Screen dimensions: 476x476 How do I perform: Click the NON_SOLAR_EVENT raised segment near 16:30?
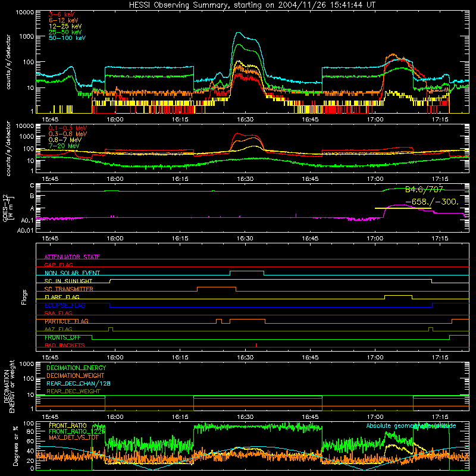click(x=247, y=271)
